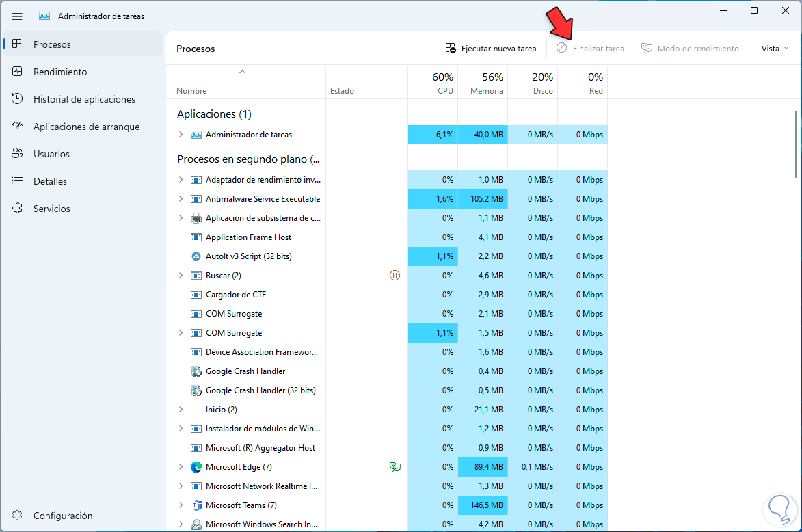The height and width of the screenshot is (532, 802).
Task: Select the Aplicaciones de arranque icon
Action: (17, 126)
